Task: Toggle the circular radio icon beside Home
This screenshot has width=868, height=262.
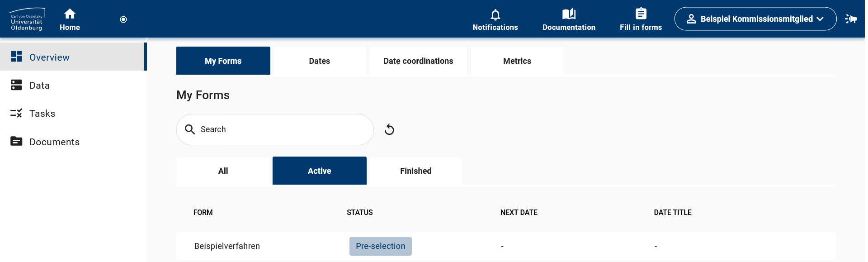Action: pos(123,19)
